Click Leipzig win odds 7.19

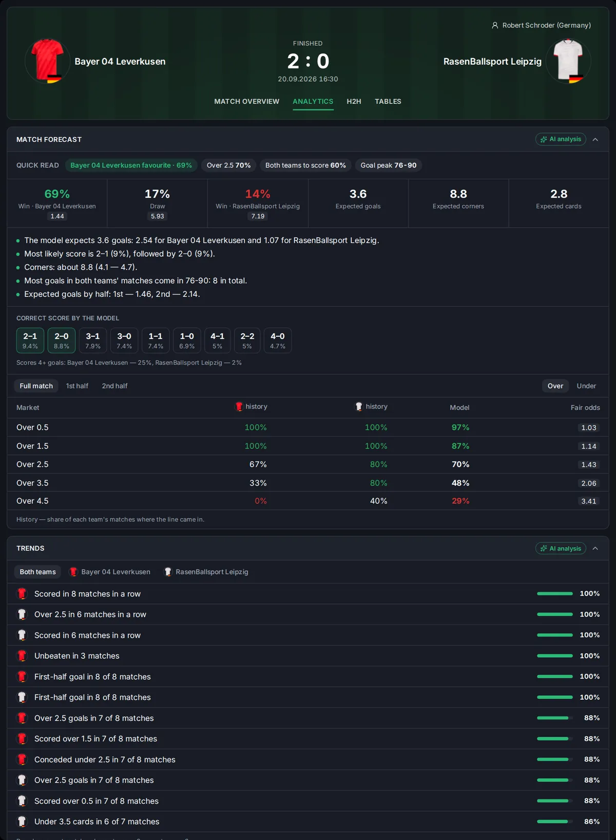258,216
